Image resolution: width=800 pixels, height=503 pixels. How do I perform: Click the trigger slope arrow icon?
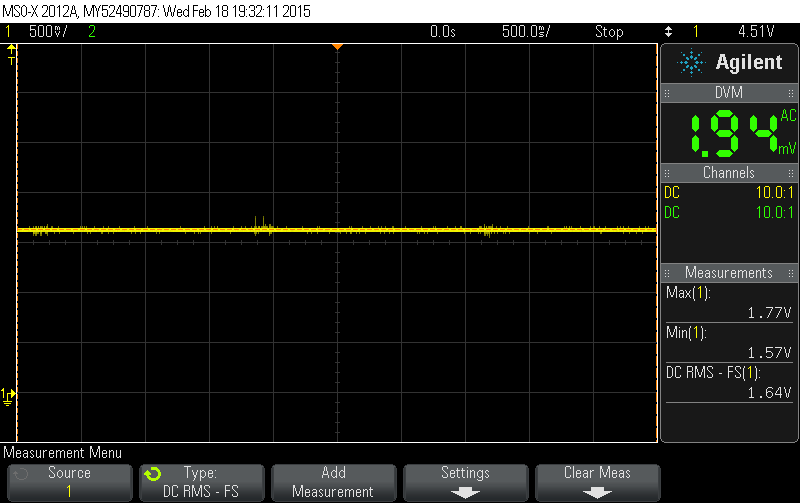[x=668, y=32]
